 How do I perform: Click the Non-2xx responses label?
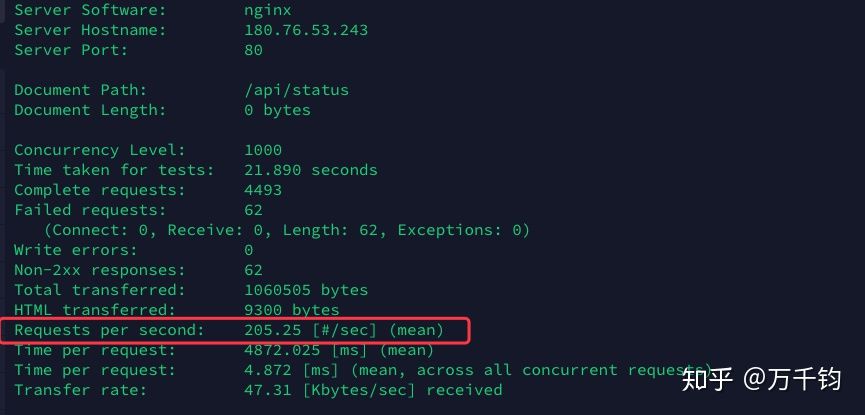pyautogui.click(x=100, y=270)
